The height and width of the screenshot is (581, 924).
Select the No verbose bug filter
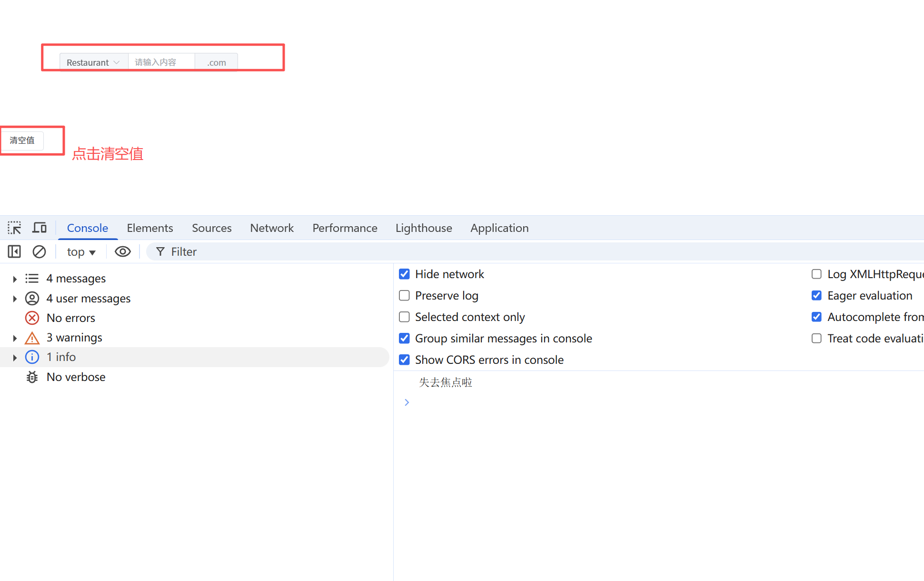[x=76, y=377]
